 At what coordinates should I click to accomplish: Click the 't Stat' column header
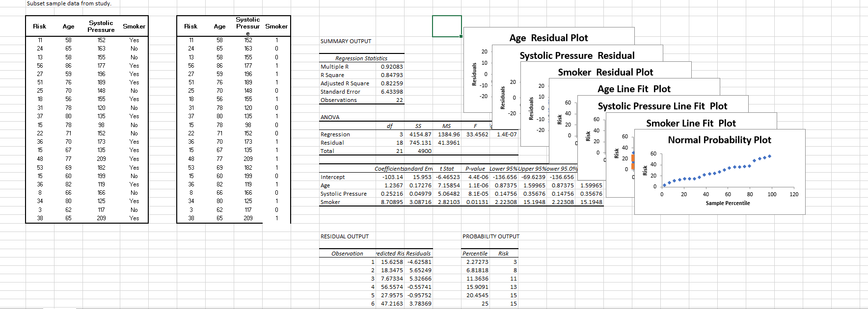point(447,169)
